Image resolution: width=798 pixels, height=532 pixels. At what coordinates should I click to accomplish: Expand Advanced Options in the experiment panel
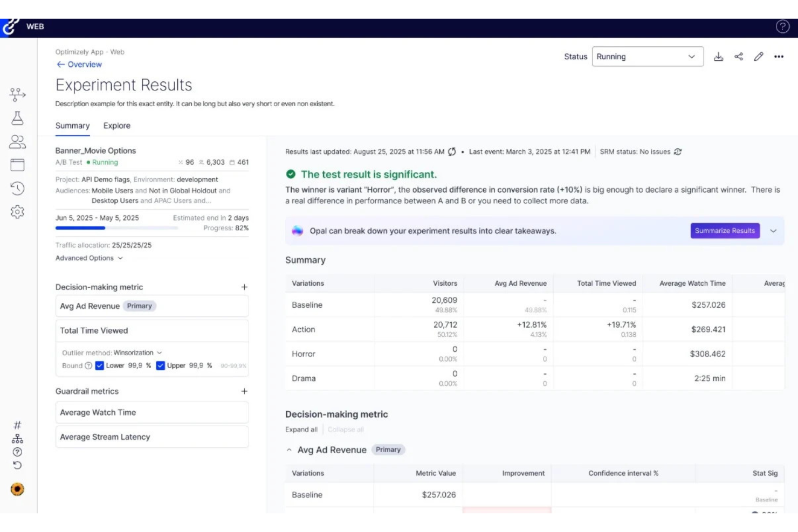(x=85, y=258)
